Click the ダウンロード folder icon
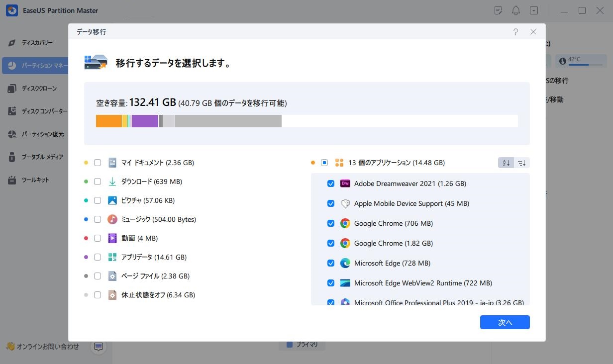 pyautogui.click(x=112, y=182)
